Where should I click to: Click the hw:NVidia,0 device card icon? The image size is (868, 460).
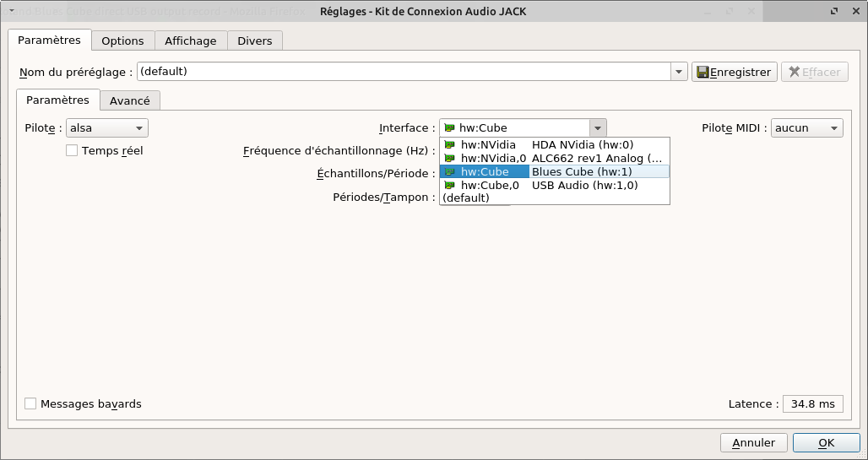[449, 159]
